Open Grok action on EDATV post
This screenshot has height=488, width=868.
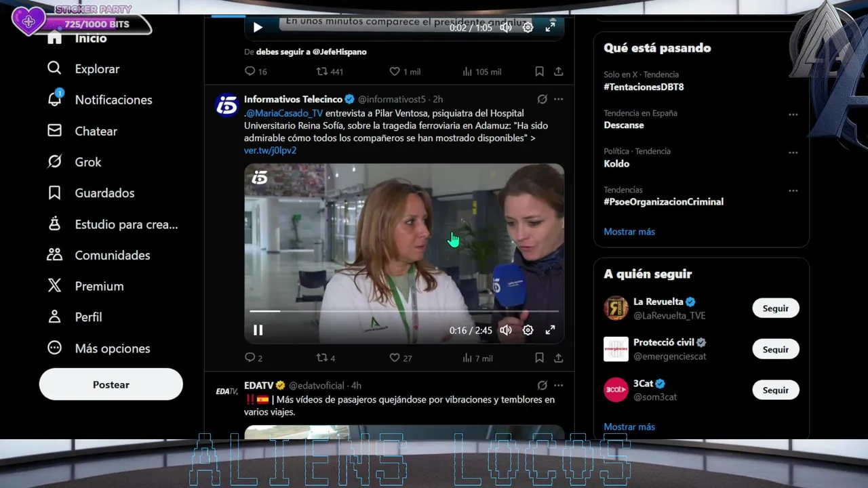pyautogui.click(x=542, y=385)
